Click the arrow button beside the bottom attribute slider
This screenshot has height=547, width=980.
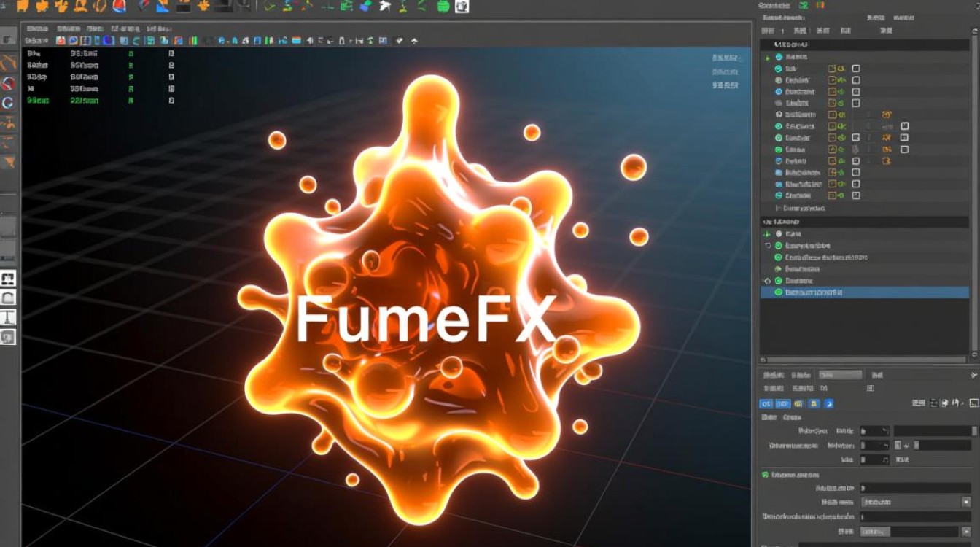click(966, 532)
